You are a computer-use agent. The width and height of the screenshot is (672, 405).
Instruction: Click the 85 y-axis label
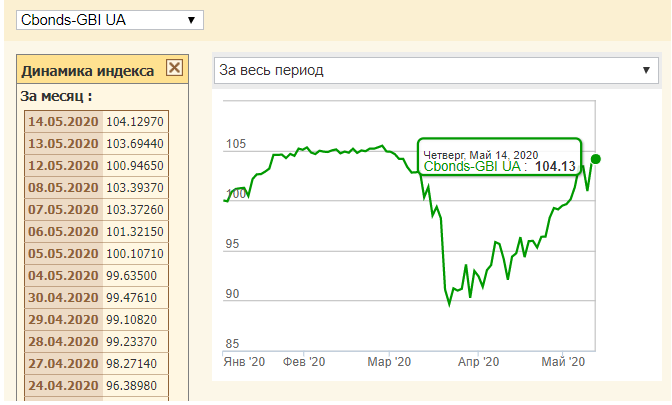(232, 344)
